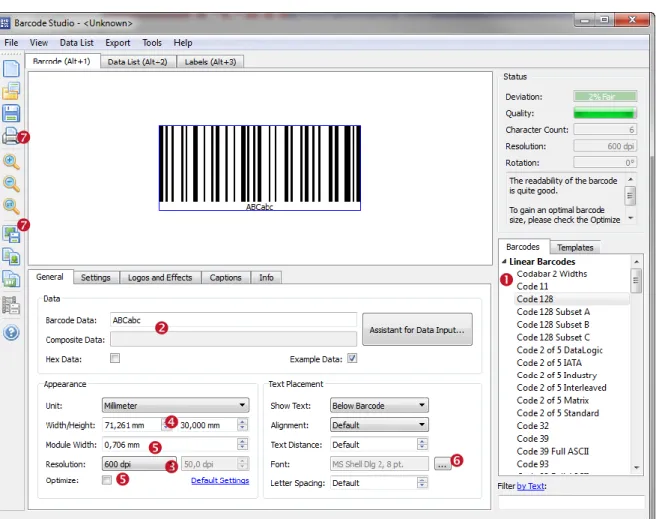Screen dimensions: 656x519
Task: Select Code 39 Full ASCII in list
Action: pos(552,451)
